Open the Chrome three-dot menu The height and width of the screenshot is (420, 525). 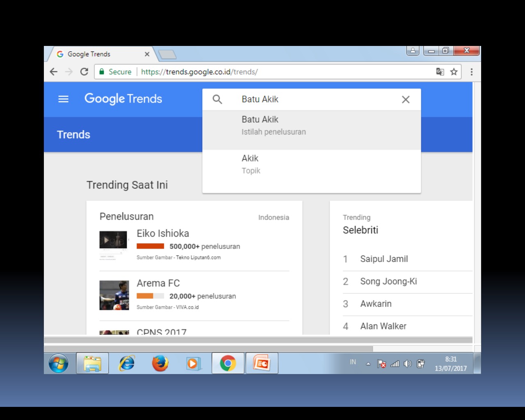click(x=472, y=72)
